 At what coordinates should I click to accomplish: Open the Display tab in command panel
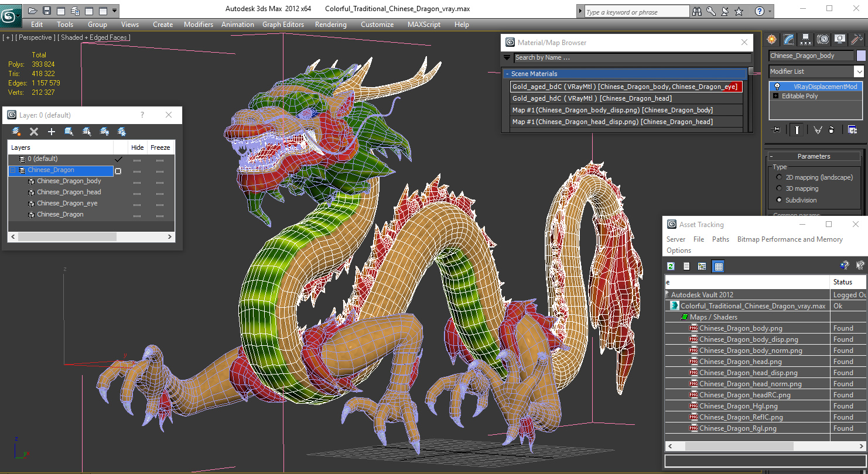pyautogui.click(x=840, y=39)
